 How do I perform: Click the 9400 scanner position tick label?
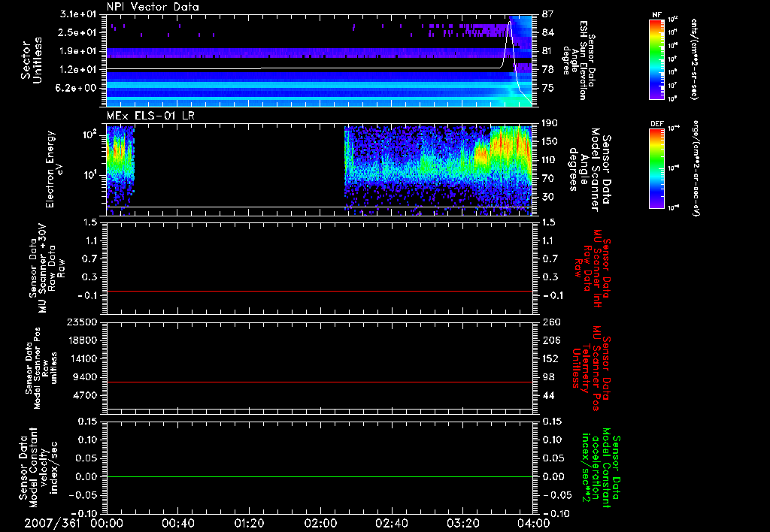click(84, 377)
